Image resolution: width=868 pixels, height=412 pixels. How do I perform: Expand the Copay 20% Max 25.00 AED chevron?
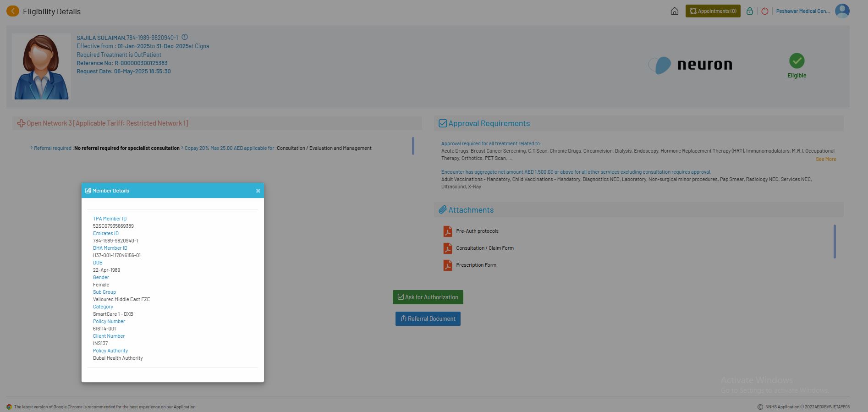click(x=182, y=148)
